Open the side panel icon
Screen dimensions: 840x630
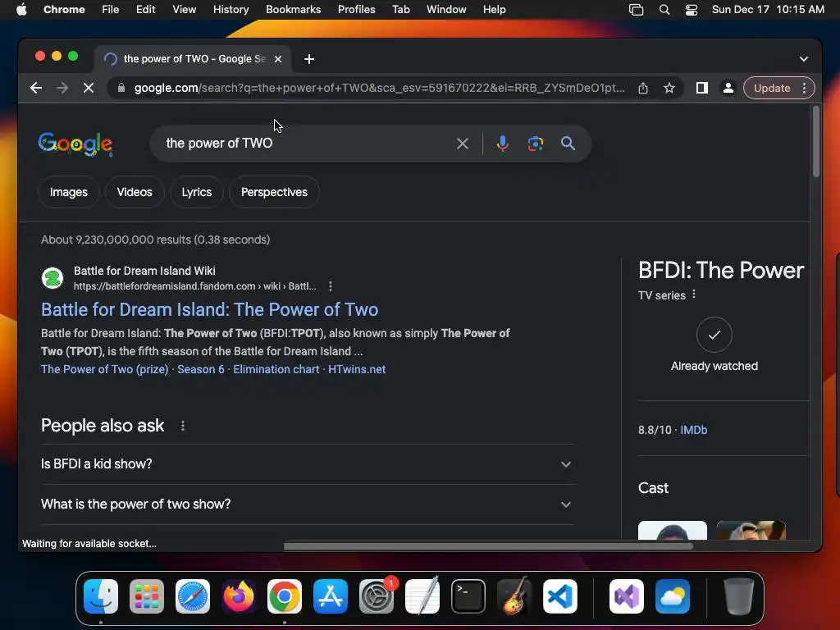pos(702,88)
